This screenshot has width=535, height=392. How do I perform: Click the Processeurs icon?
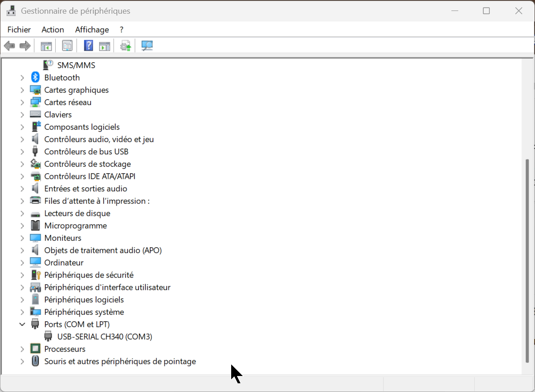coord(35,349)
